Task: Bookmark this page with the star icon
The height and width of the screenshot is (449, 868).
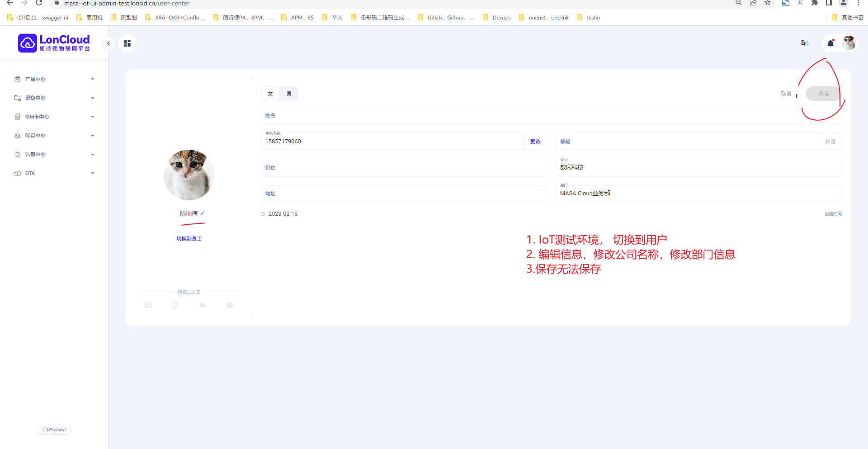Action: tap(768, 3)
